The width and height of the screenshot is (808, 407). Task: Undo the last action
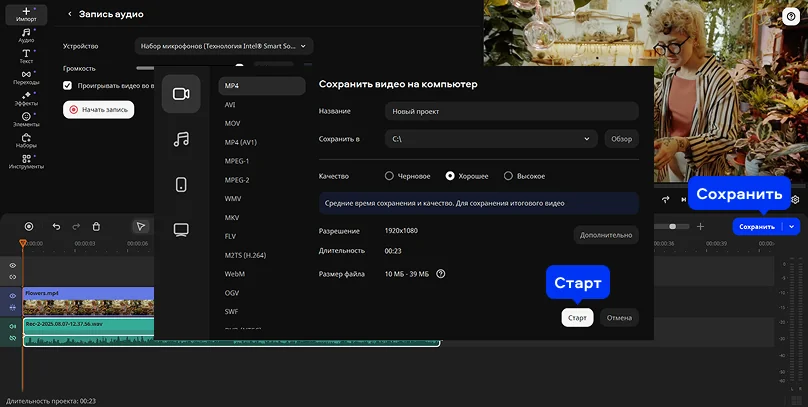click(x=56, y=226)
